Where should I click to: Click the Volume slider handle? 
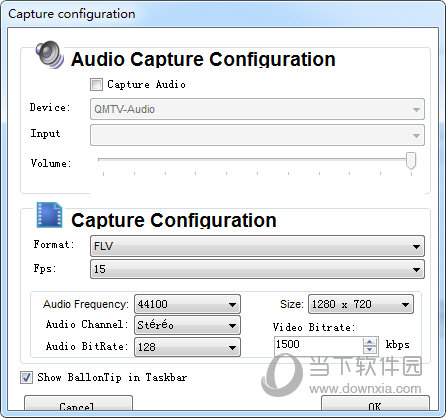pos(411,161)
